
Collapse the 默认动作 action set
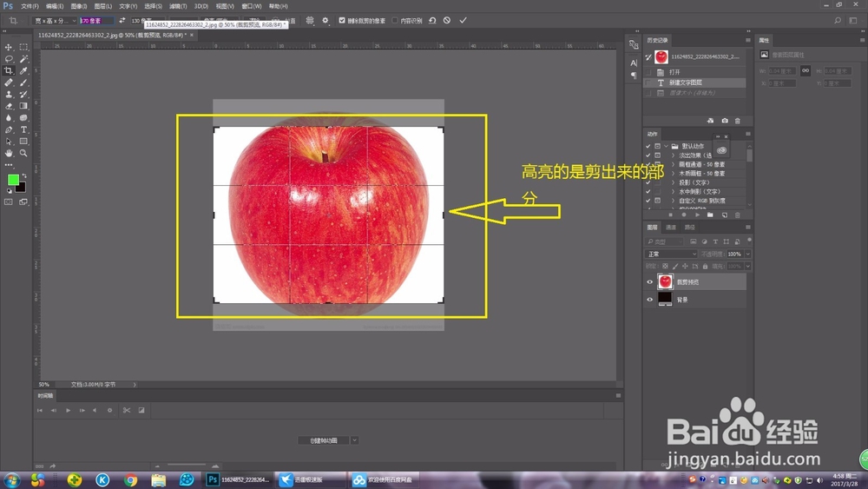pos(667,146)
